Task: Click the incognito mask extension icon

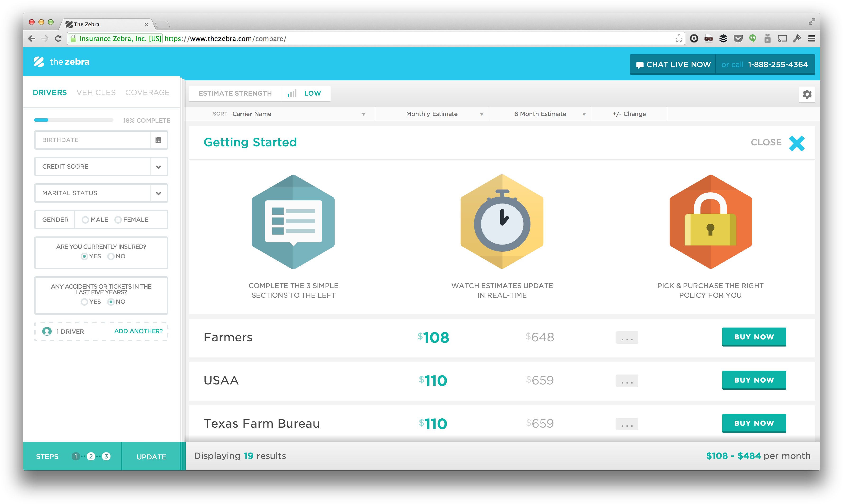Action: point(709,39)
